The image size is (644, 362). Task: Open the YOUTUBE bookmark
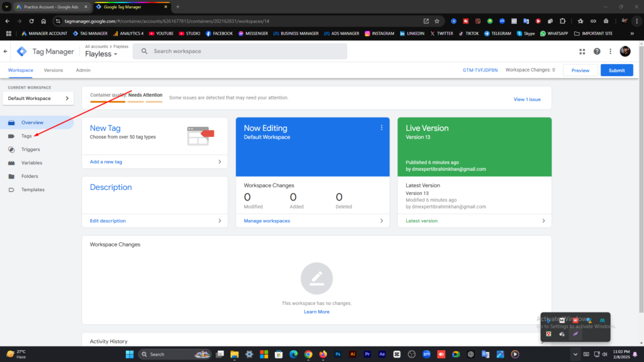pos(161,34)
